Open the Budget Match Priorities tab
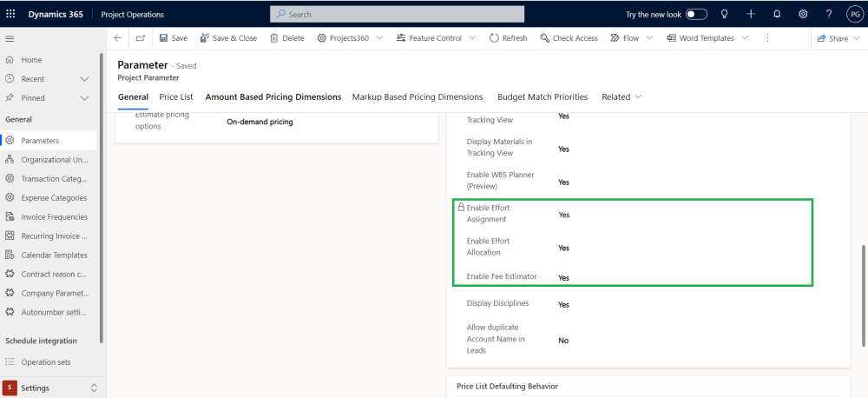This screenshot has width=868, height=398. (x=542, y=96)
